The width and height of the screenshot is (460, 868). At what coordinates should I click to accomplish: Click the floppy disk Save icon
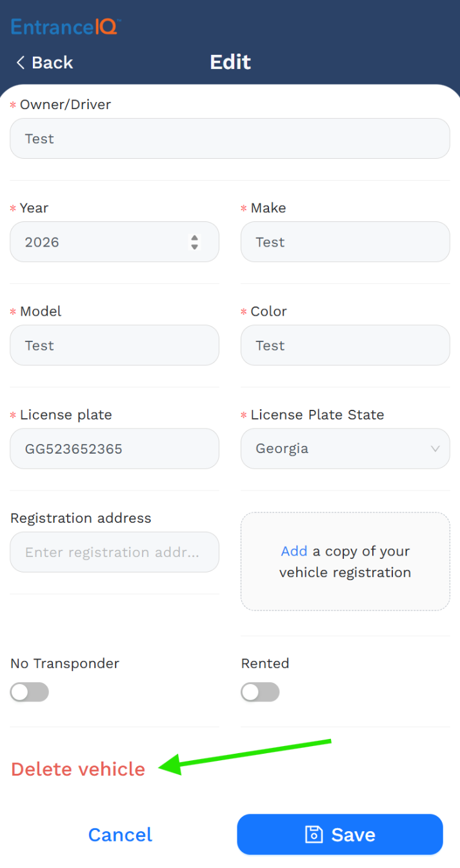point(314,834)
